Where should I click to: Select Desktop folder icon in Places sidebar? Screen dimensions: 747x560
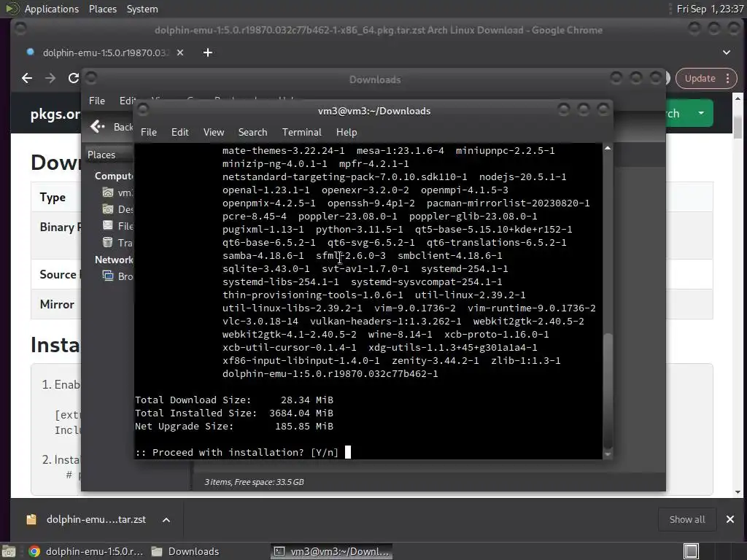coord(108,209)
